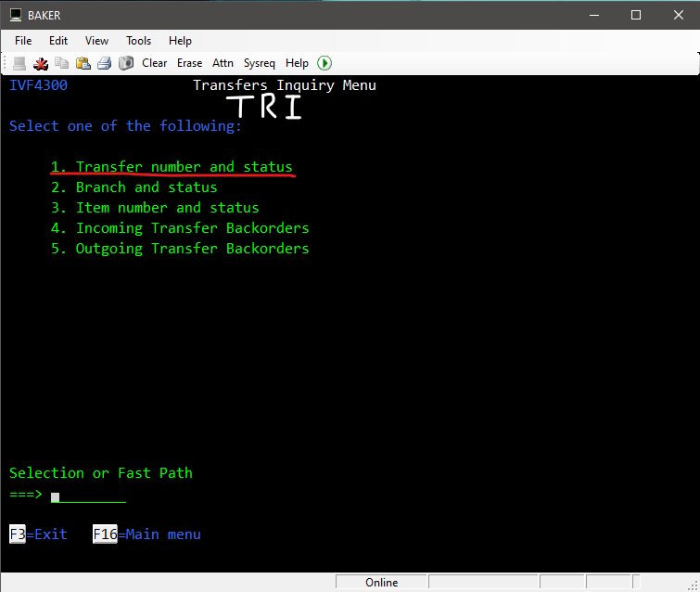Open the View menu
This screenshot has height=592, width=700.
96,41
